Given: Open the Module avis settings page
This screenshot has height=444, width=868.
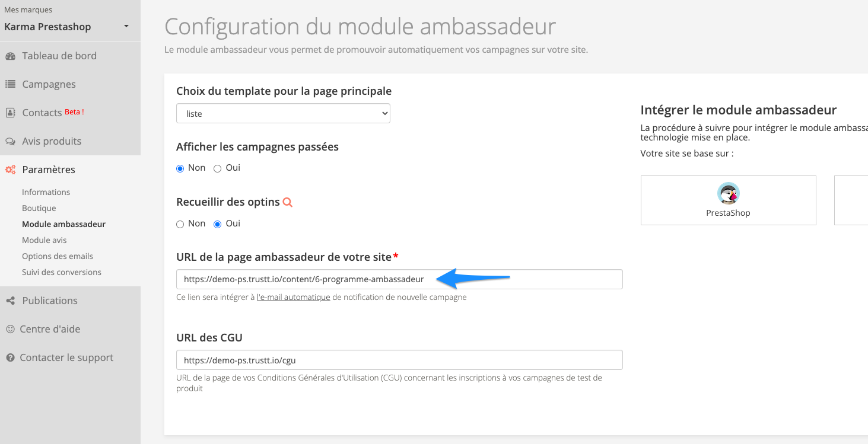Looking at the screenshot, I should 44,240.
